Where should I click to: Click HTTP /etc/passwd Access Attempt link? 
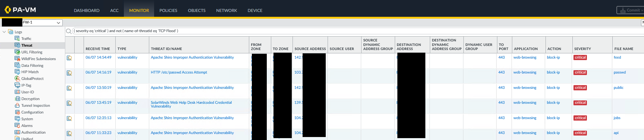click(x=179, y=72)
